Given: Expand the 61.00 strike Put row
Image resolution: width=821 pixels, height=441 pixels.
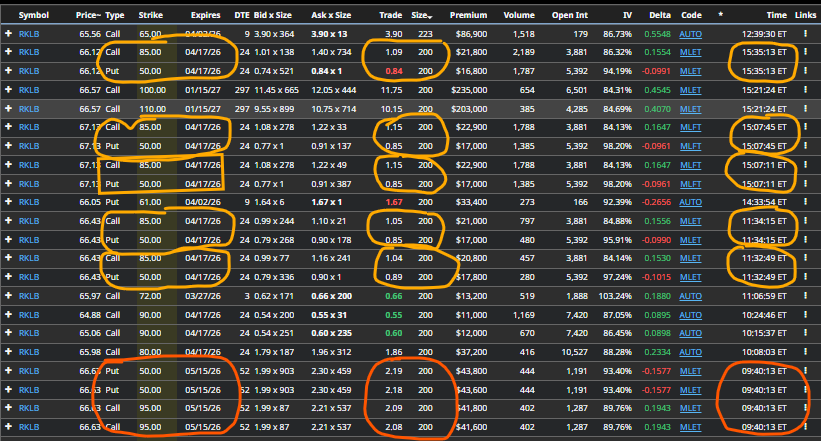Looking at the screenshot, I should pyautogui.click(x=8, y=202).
